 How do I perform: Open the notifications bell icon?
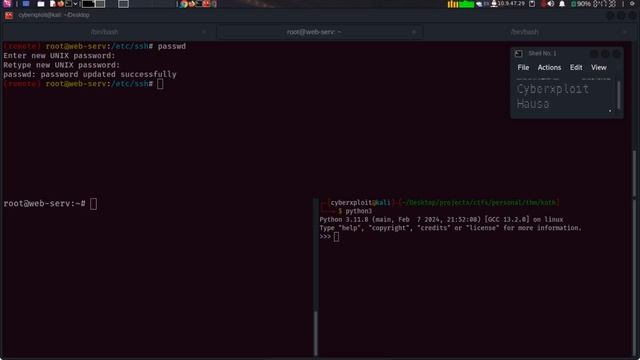(562, 4)
